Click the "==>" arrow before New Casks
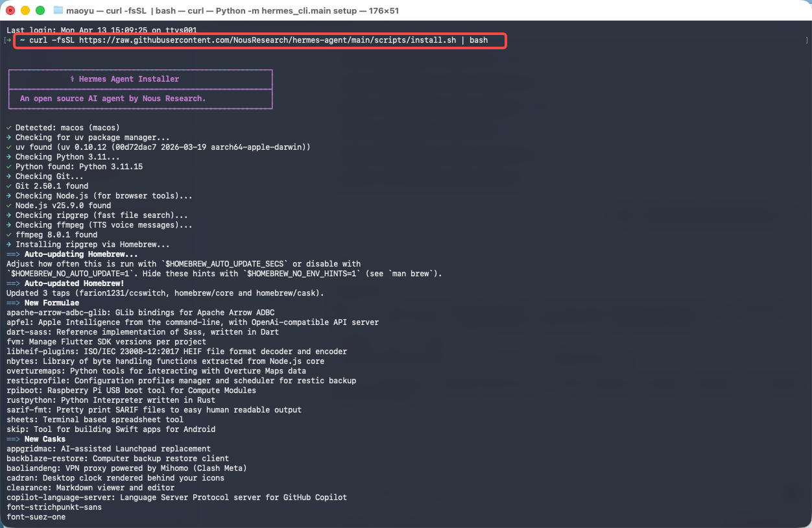The width and height of the screenshot is (812, 528). pos(14,439)
